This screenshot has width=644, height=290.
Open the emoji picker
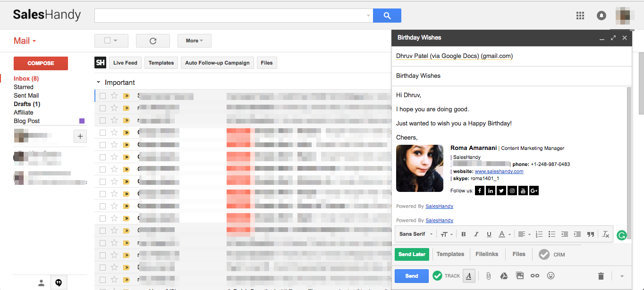(550, 276)
